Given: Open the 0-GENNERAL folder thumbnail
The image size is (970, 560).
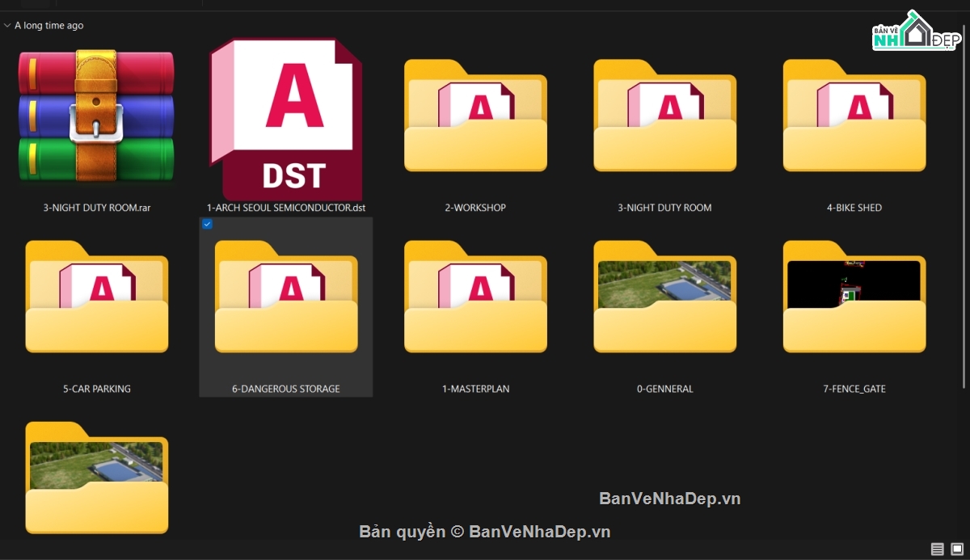Looking at the screenshot, I should click(x=664, y=297).
